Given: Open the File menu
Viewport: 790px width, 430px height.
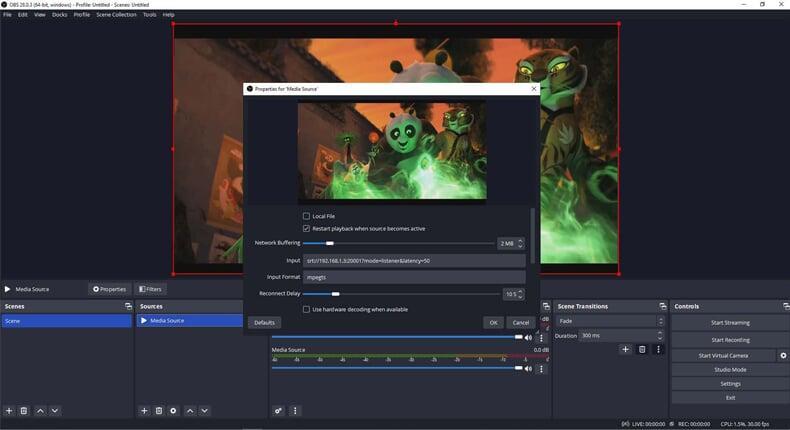Looking at the screenshot, I should pos(7,15).
